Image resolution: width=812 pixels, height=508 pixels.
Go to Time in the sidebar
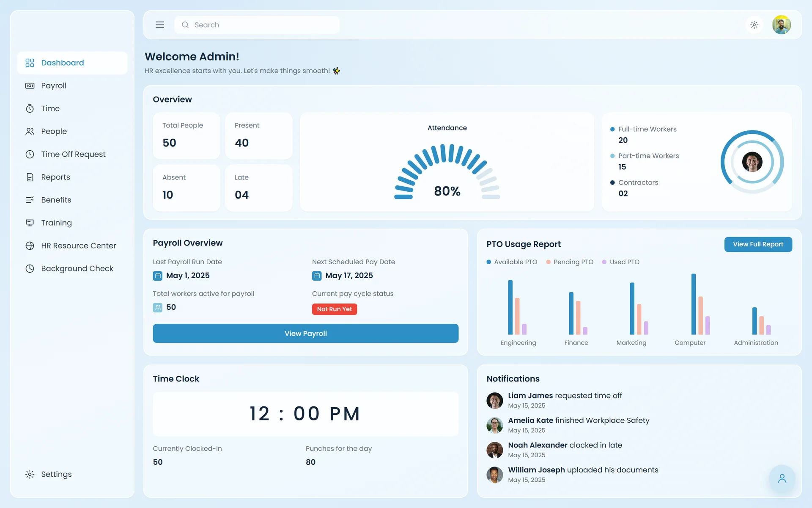click(x=72, y=108)
